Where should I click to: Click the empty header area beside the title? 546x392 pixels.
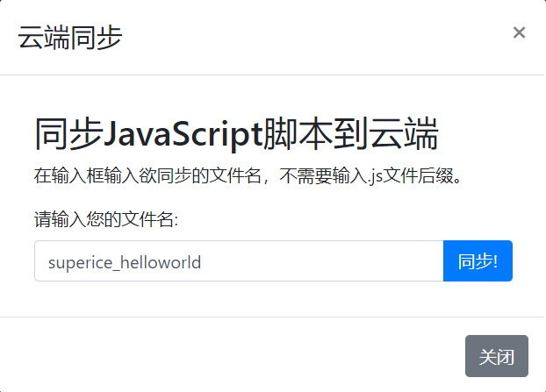tap(307, 37)
